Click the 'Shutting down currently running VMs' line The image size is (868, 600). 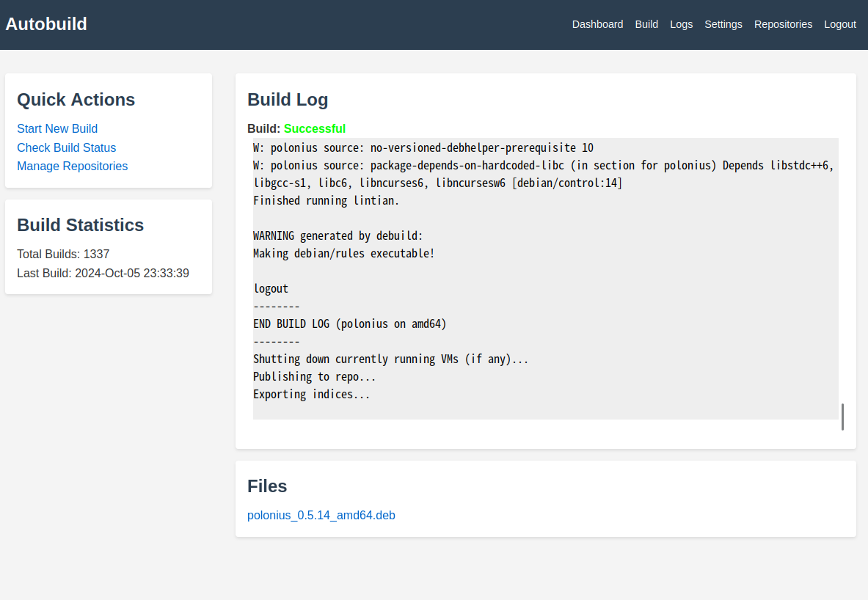click(x=391, y=359)
